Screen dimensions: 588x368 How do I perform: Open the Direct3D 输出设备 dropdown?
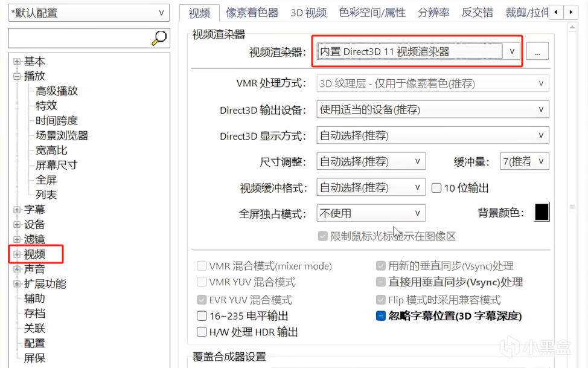(433, 109)
